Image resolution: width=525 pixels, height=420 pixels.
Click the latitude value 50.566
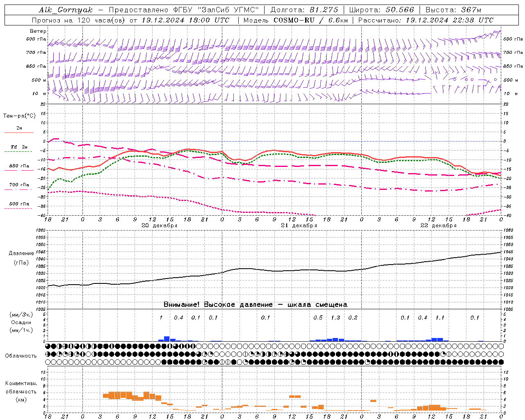400,10
